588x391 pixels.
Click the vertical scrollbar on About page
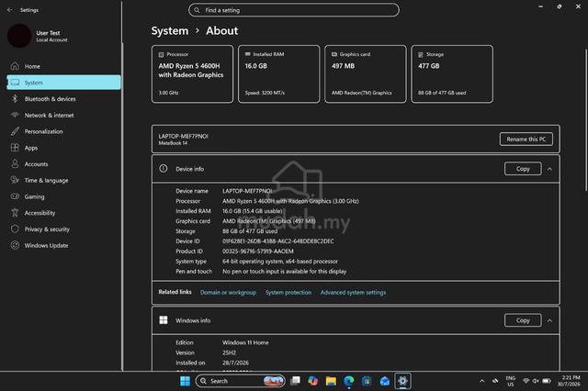(x=586, y=120)
